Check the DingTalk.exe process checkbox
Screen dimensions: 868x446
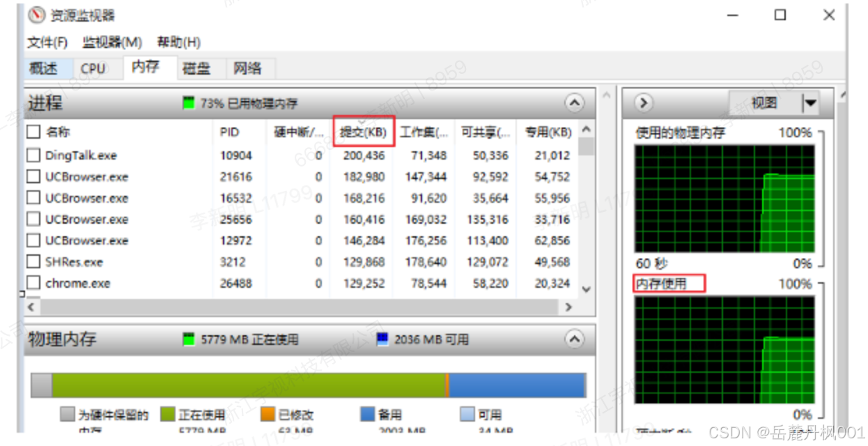33,155
